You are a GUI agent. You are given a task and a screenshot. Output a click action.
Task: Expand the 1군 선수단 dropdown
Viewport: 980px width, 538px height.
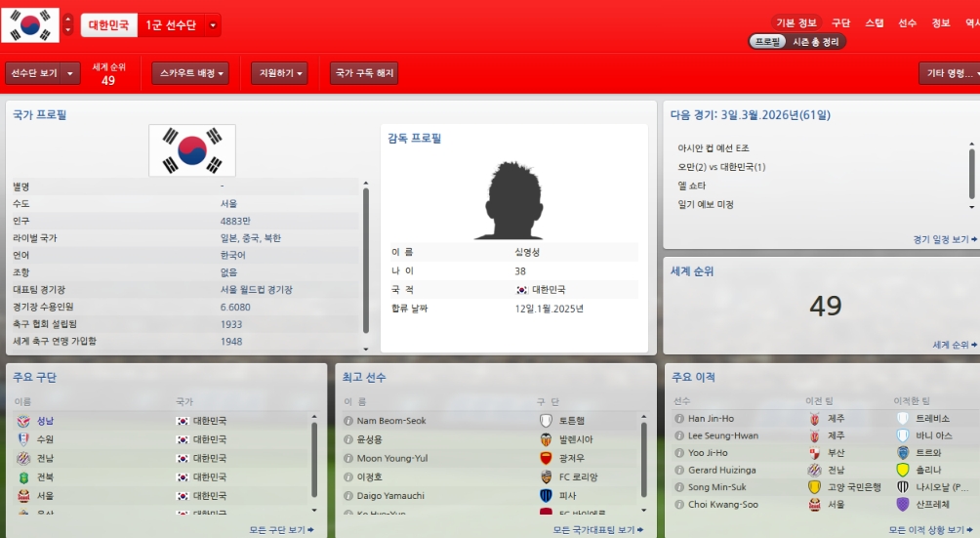click(213, 25)
